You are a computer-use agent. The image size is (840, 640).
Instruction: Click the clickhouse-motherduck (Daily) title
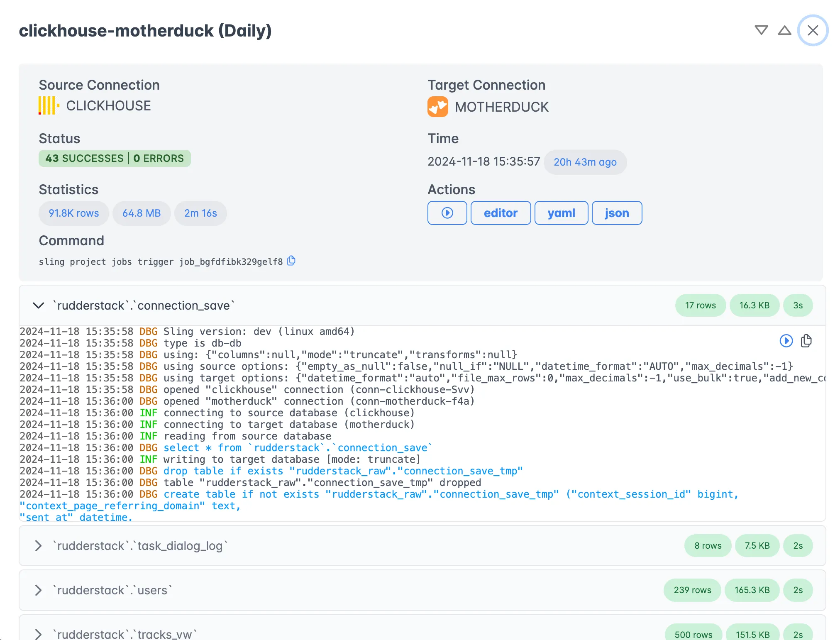pyautogui.click(x=145, y=31)
